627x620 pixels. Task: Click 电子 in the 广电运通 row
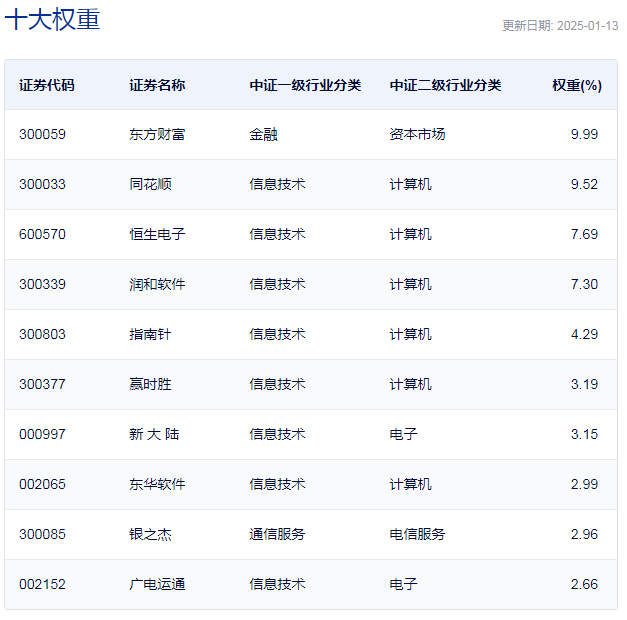click(403, 584)
